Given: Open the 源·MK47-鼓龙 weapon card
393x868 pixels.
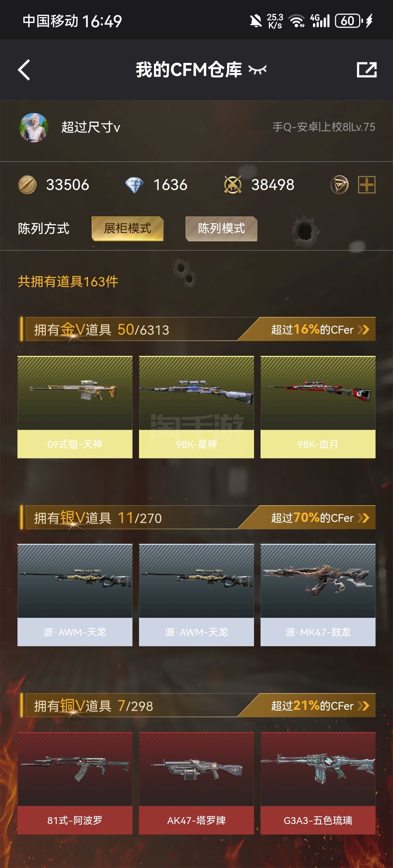Looking at the screenshot, I should [318, 595].
